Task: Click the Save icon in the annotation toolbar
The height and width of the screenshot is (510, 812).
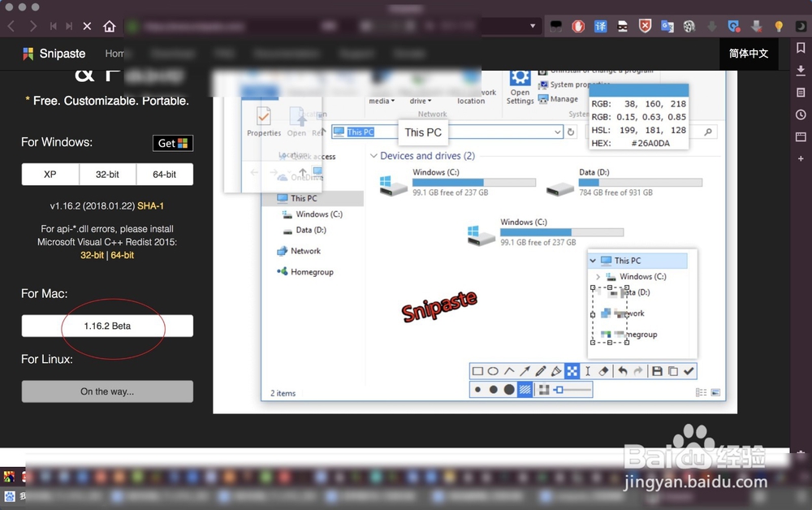Action: pyautogui.click(x=657, y=372)
